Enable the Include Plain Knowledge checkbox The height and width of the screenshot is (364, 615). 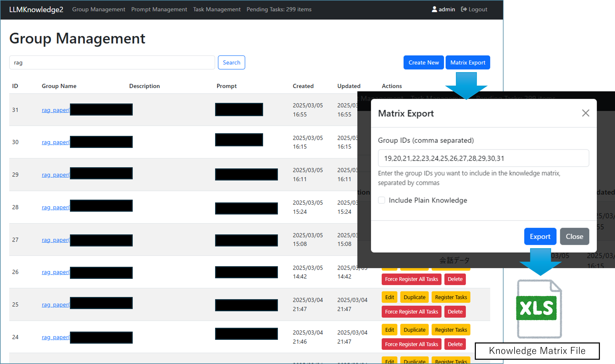click(382, 200)
